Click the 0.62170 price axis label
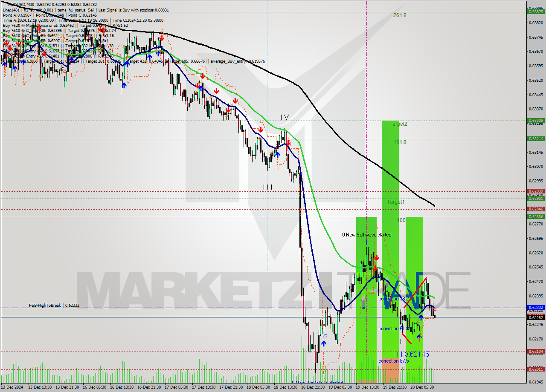Image resolution: width=546 pixels, height=392 pixels. tap(536, 339)
